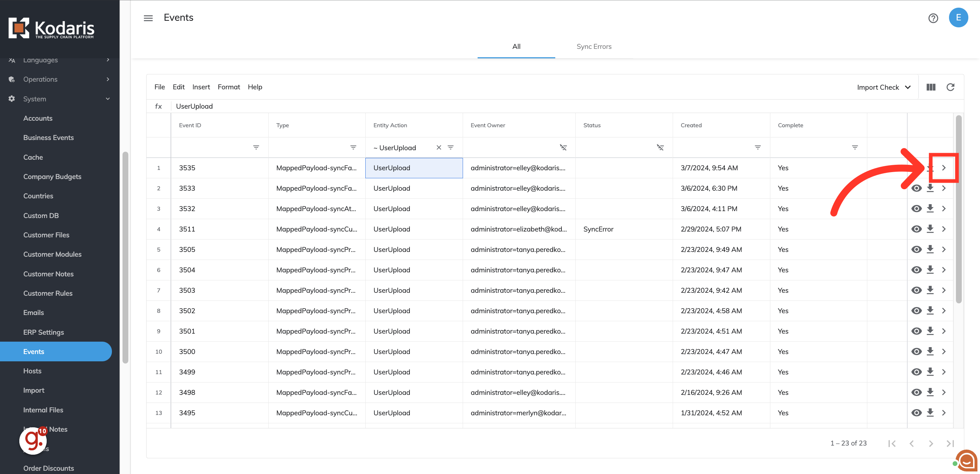The image size is (980, 474).
Task: Open event 3535 details chevron
Action: coord(944,168)
